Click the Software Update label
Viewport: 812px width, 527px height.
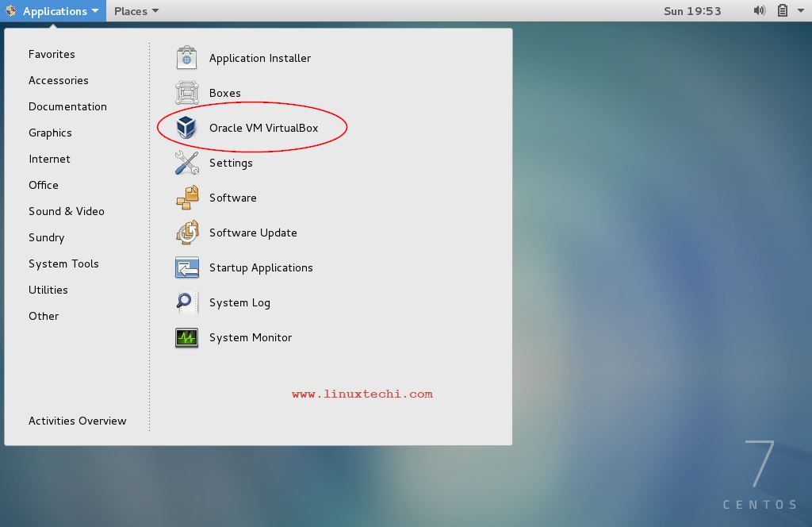pos(253,233)
